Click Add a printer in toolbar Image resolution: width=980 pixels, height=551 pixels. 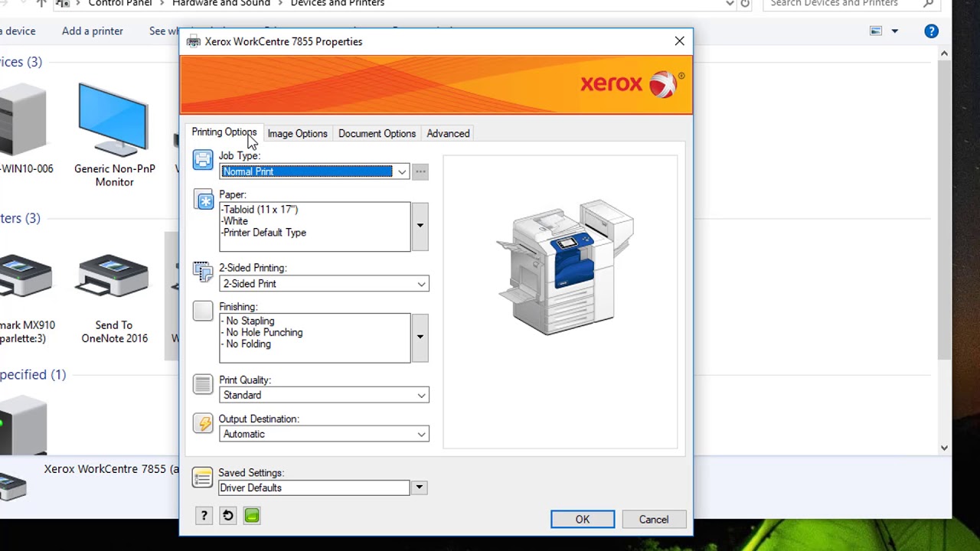(x=93, y=31)
